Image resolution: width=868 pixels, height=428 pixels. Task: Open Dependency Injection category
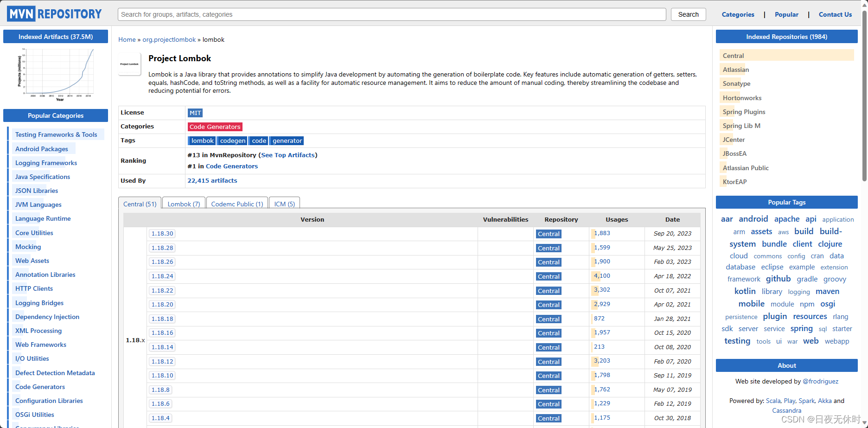47,317
